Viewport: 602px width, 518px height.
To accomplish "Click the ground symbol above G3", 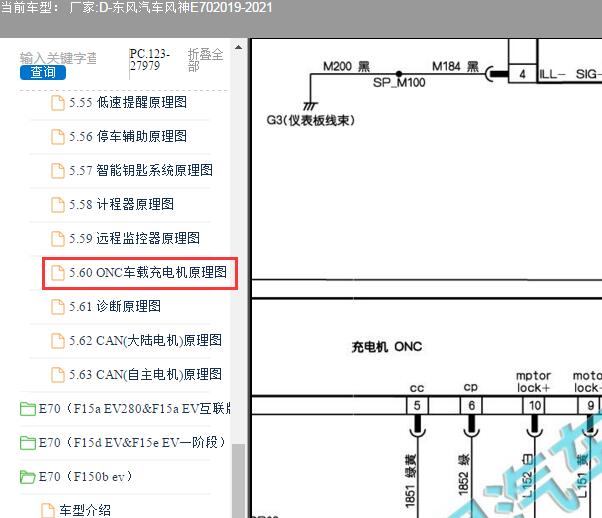I will pos(310,106).
